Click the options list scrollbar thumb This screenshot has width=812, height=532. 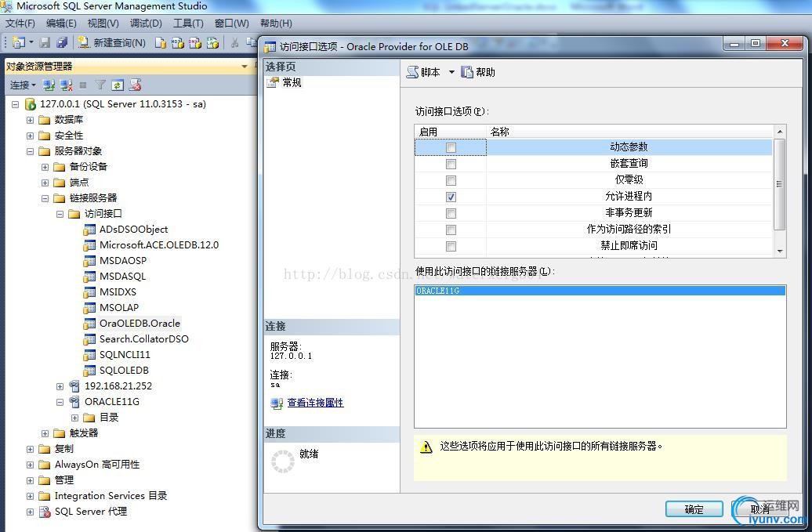779,183
